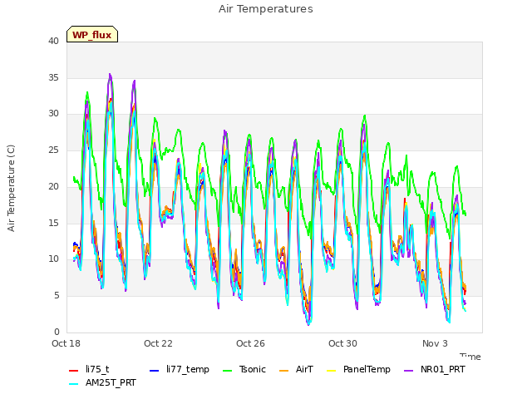Click the yellow PanelTemp legend color marker
Screen dimensions: 532x399
tap(331, 371)
